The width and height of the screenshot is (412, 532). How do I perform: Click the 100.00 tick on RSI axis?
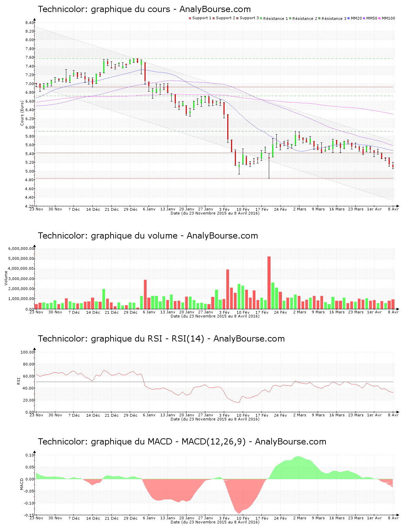point(27,352)
